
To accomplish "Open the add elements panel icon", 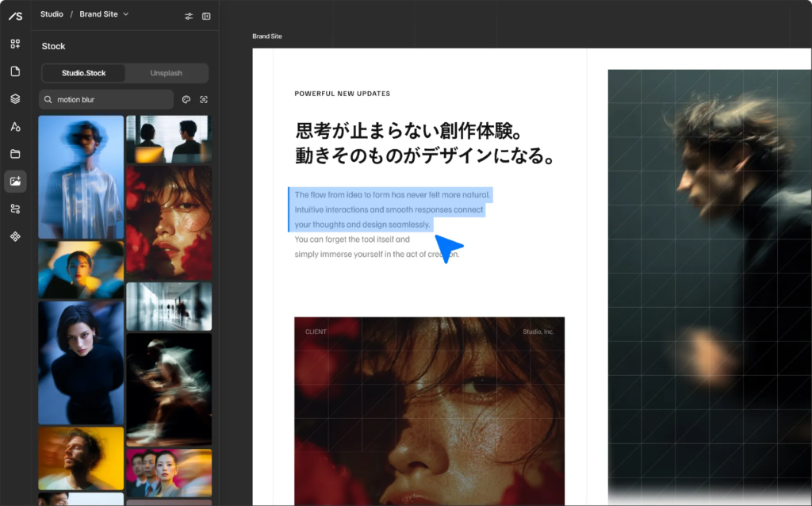I will coord(15,44).
